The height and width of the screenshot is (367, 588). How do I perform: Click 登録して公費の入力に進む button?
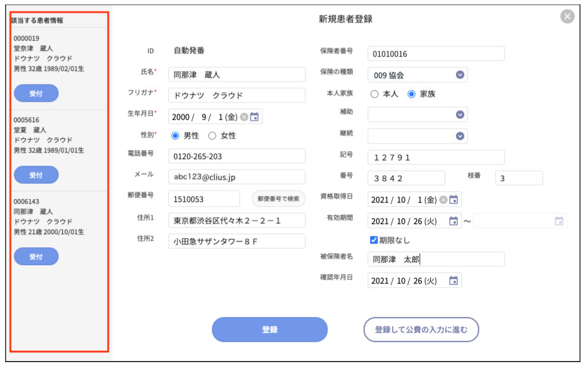[423, 329]
